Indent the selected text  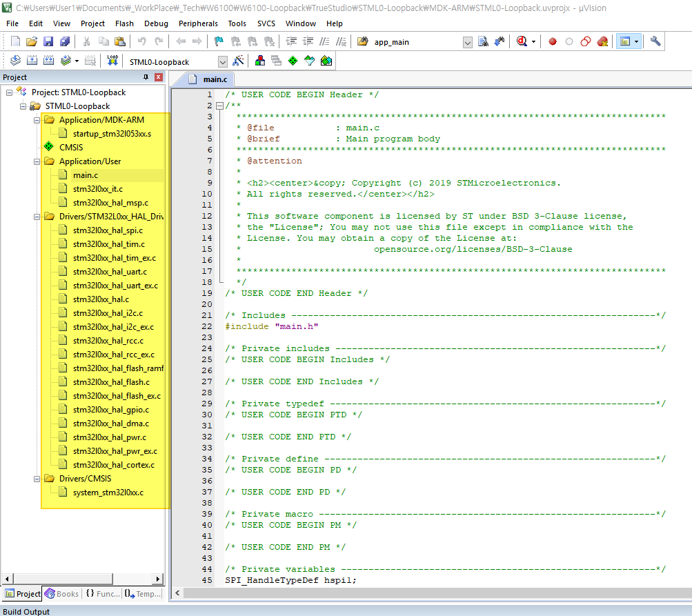point(291,41)
